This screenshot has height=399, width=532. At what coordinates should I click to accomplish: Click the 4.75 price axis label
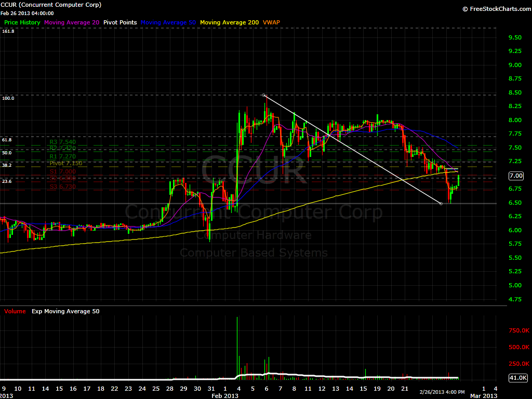[515, 299]
